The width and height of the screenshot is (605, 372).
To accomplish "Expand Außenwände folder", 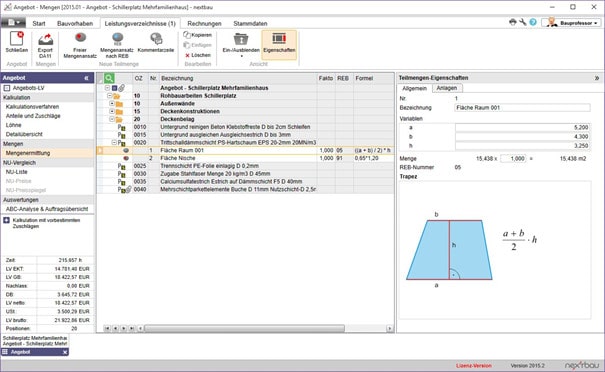I will click(112, 103).
